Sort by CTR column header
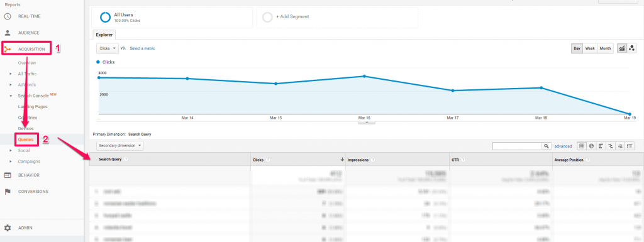This screenshot has height=242, width=644. click(455, 160)
